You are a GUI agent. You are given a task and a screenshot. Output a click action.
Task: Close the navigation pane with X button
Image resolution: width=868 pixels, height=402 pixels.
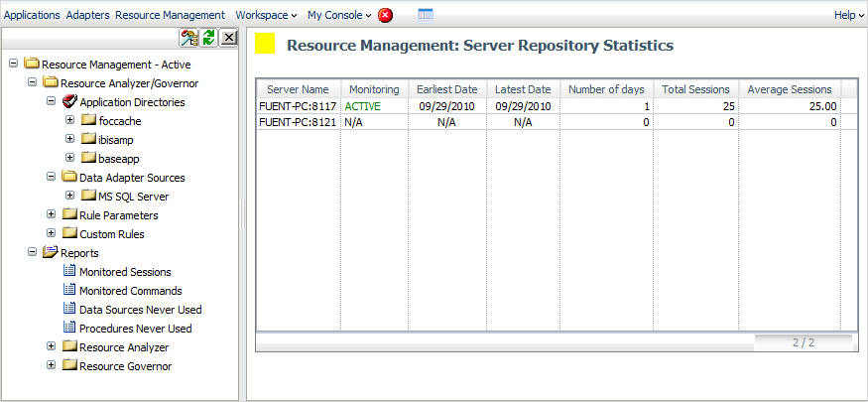[228, 38]
